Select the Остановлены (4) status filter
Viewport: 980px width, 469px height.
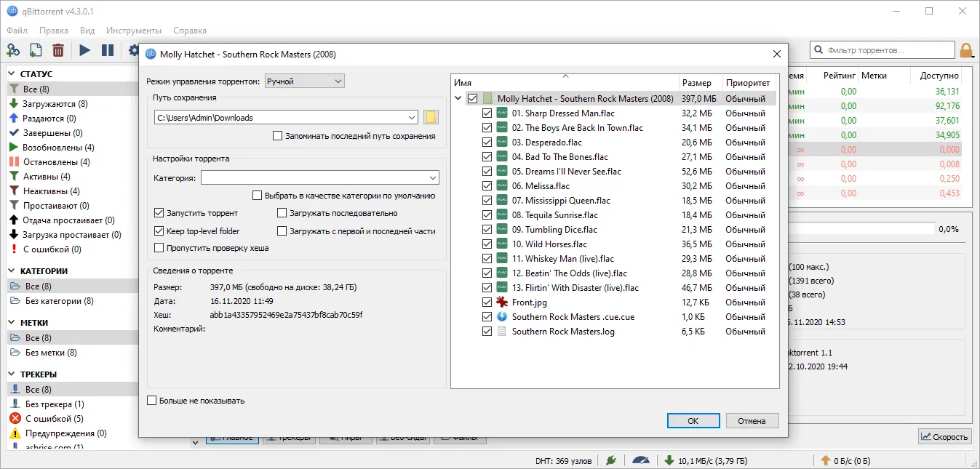(x=56, y=162)
